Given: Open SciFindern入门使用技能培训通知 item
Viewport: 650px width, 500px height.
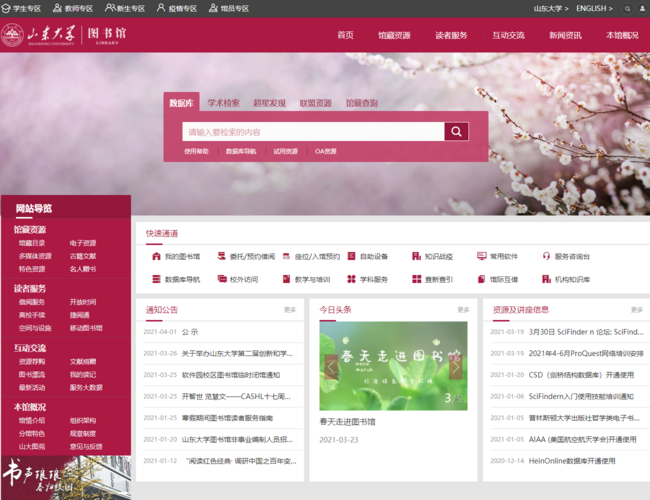Looking at the screenshot, I should [x=581, y=396].
